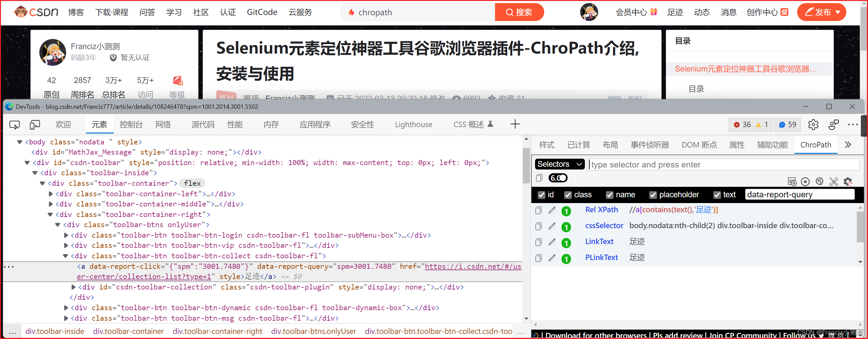Copy the typed selector value icon
The width and height of the screenshot is (868, 339).
click(539, 178)
